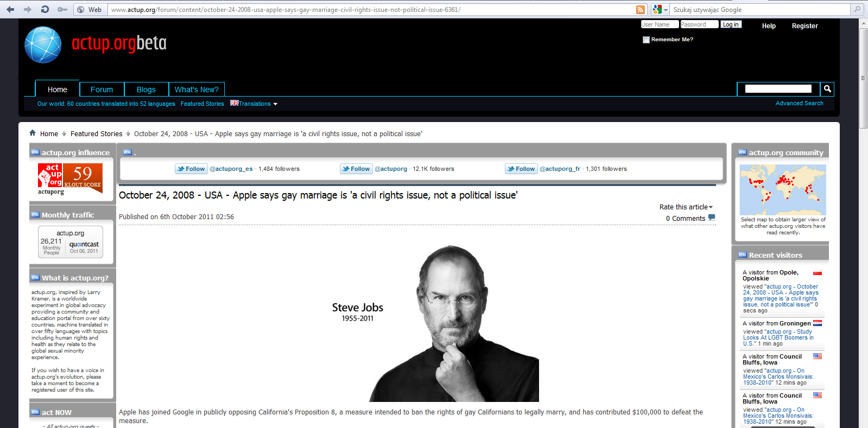Open the Advanced Search link
868x428 pixels.
[x=799, y=103]
